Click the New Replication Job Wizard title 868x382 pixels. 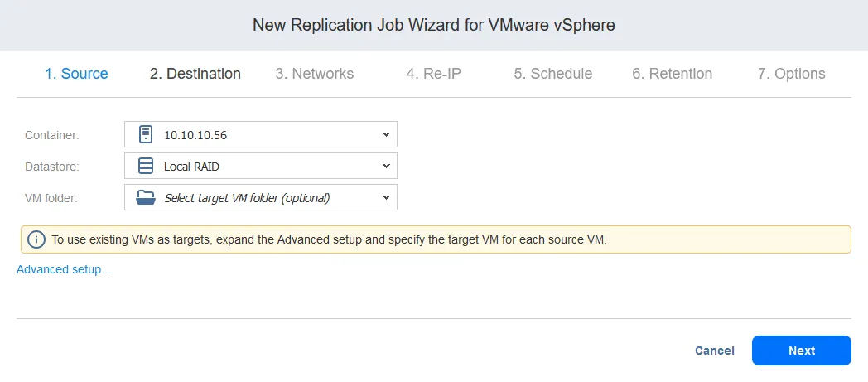coord(434,25)
